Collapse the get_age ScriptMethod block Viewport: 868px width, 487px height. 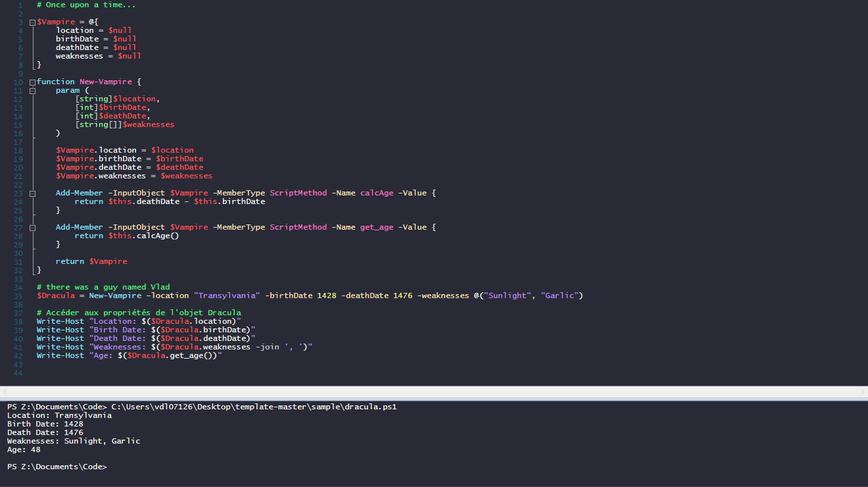32,227
